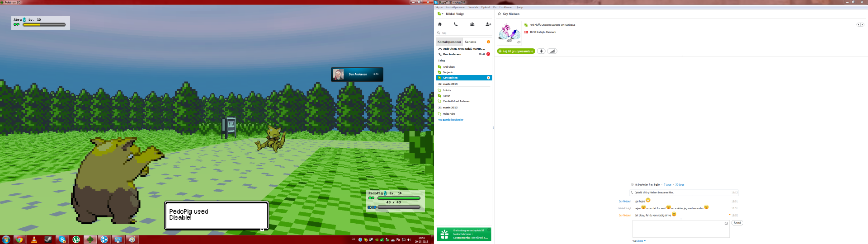Open the Hjælp menu
The height and width of the screenshot is (244, 868).
pos(519,7)
